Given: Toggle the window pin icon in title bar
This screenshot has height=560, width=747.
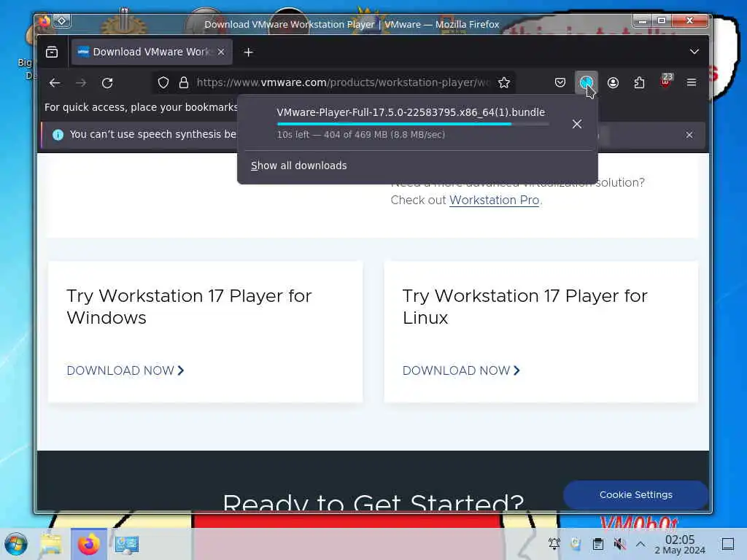Looking at the screenshot, I should click(62, 21).
